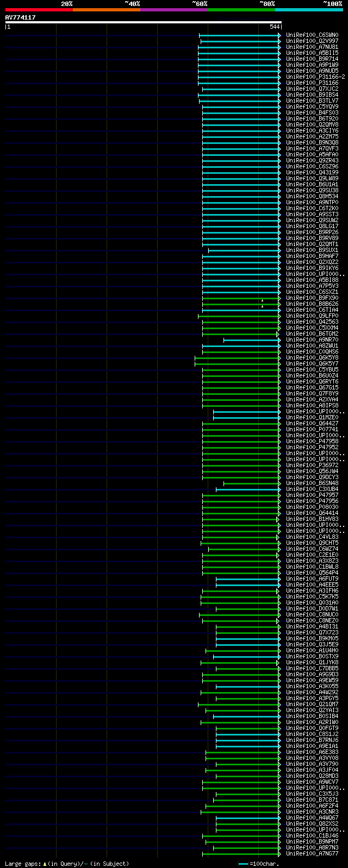Open hit UniRef100_Q43199
The height and width of the screenshot is (868, 348).
312,173
